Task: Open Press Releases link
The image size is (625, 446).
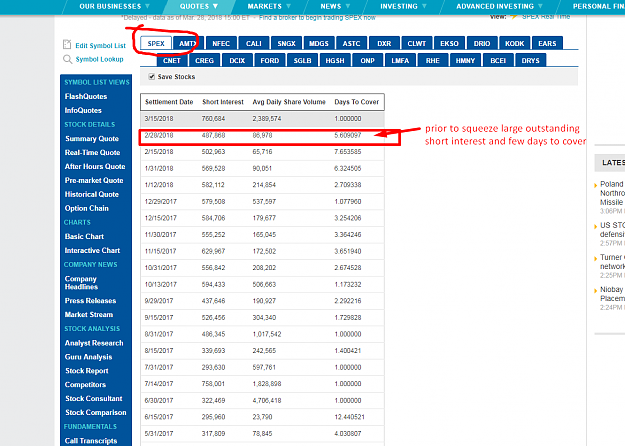Action: 90,301
